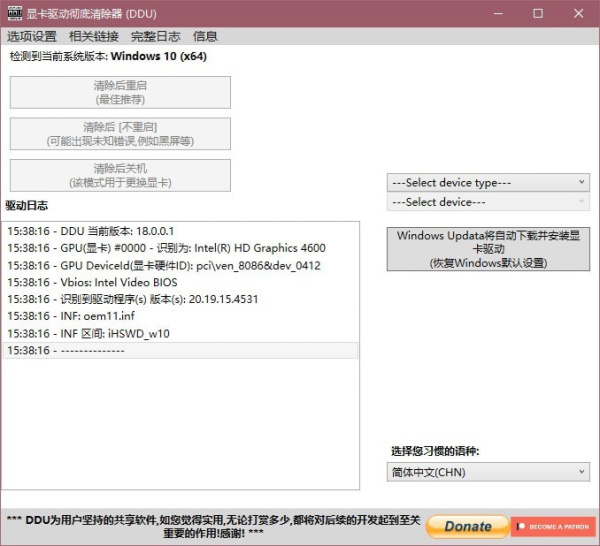Open the 选项设置 menu
Image resolution: width=600 pixels, height=546 pixels.
point(32,36)
